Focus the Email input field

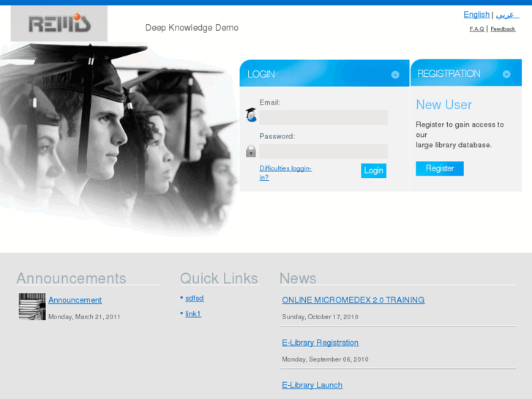[323, 117]
